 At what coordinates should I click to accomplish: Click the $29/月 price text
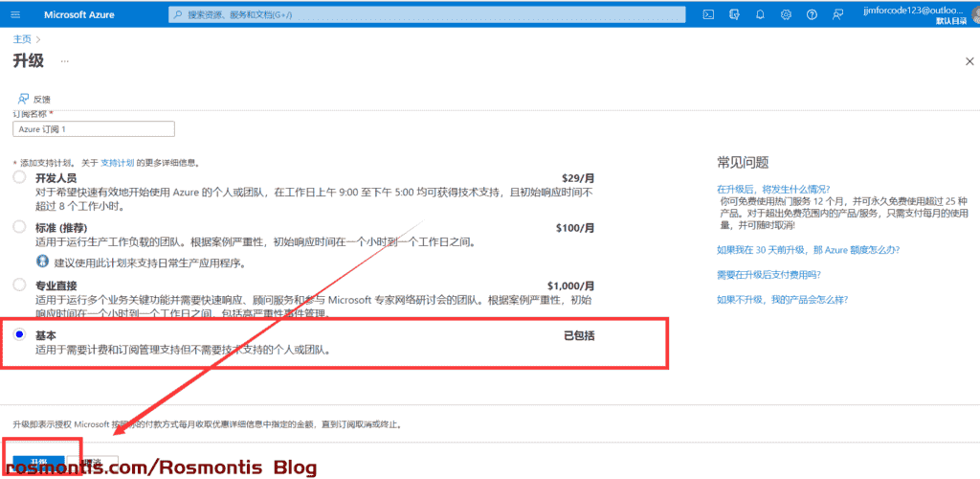tap(578, 177)
